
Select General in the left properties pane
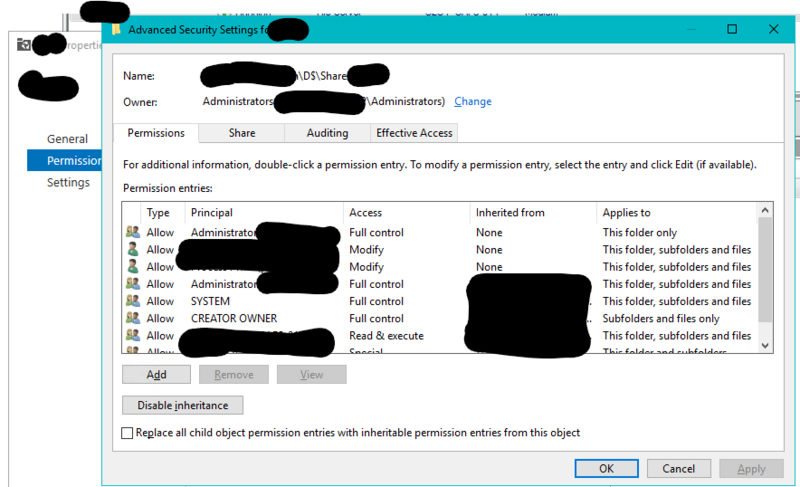[67, 139]
